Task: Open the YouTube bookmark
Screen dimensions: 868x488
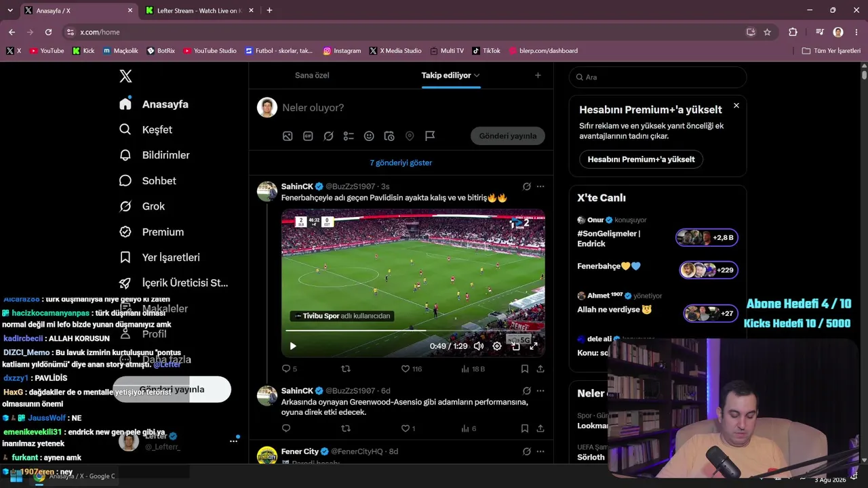Action: (47, 51)
